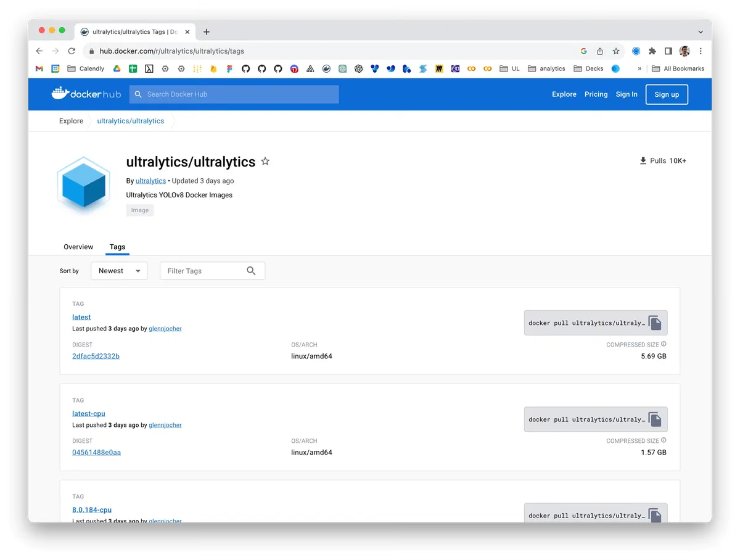Open the latest tag link
The height and width of the screenshot is (560, 740).
pyautogui.click(x=81, y=317)
